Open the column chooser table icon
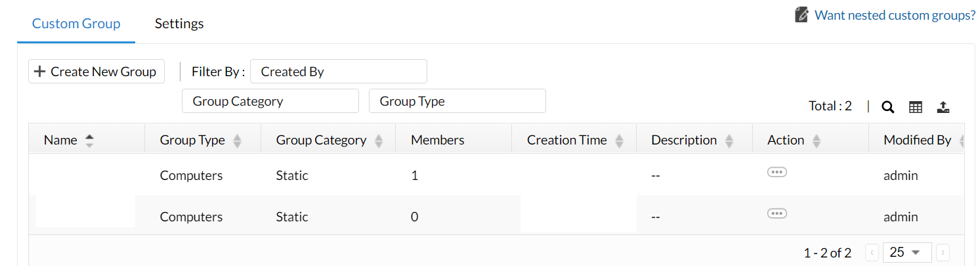 click(x=916, y=107)
